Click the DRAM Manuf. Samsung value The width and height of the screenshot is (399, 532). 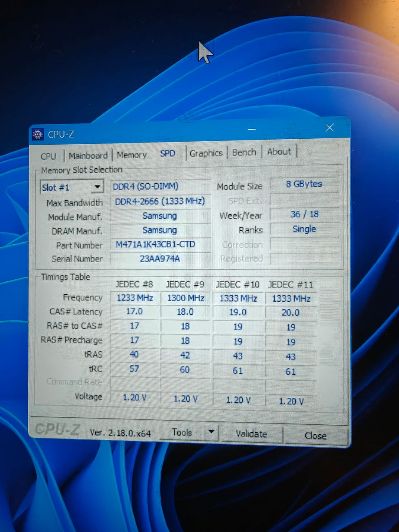(x=160, y=230)
